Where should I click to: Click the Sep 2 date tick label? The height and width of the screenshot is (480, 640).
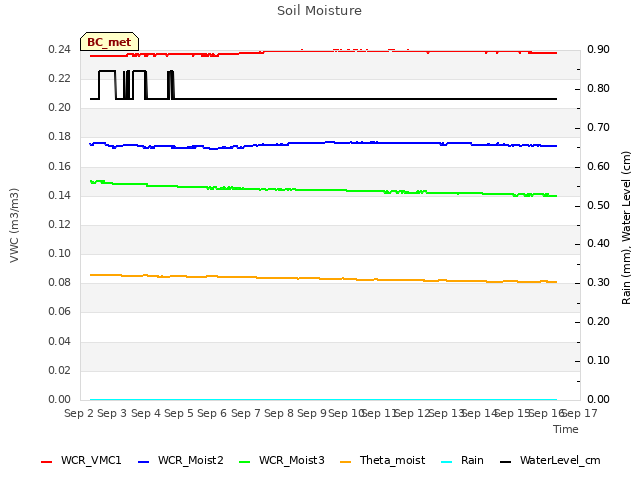tap(79, 413)
